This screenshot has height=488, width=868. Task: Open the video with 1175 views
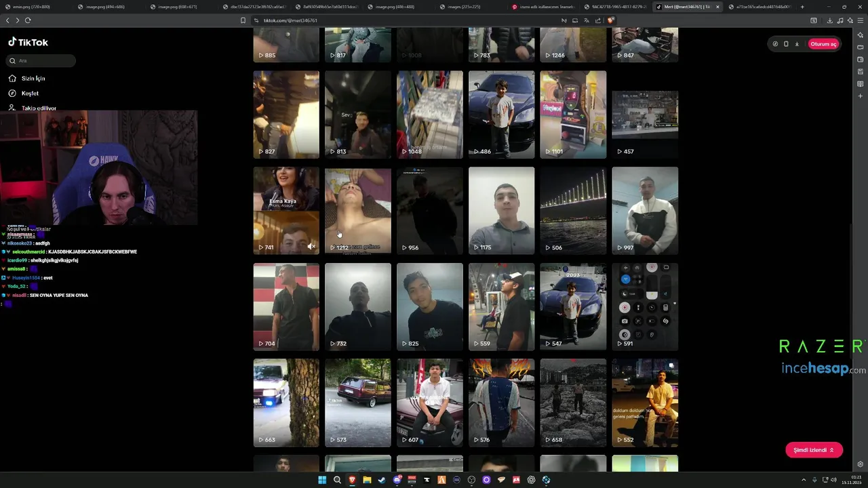[x=501, y=211]
